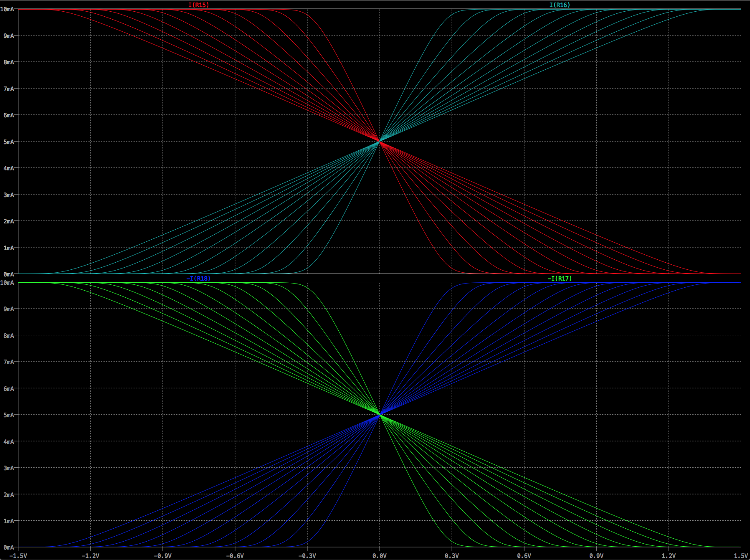Click the -I(R18) trace label

(198, 279)
